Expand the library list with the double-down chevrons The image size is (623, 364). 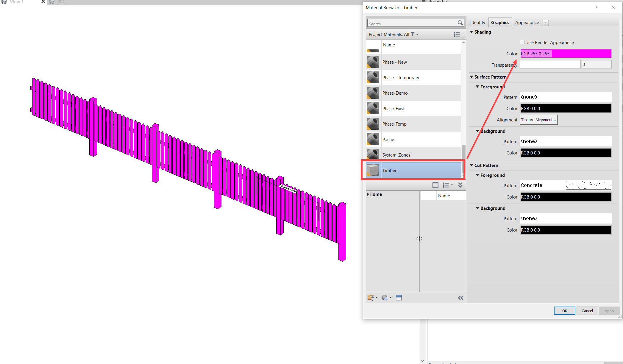pyautogui.click(x=460, y=185)
